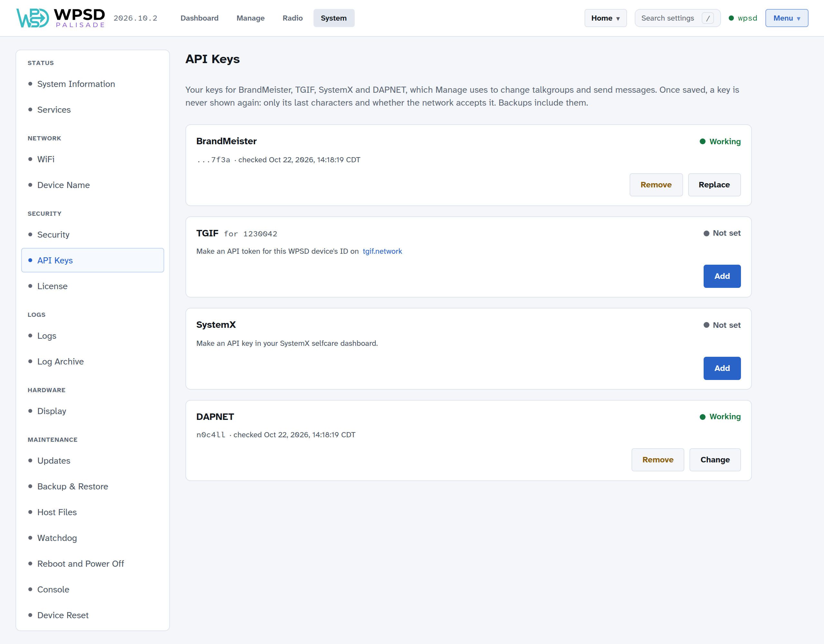Open Backup & Restore
Screen dimensions: 824x644
click(x=92, y=486)
